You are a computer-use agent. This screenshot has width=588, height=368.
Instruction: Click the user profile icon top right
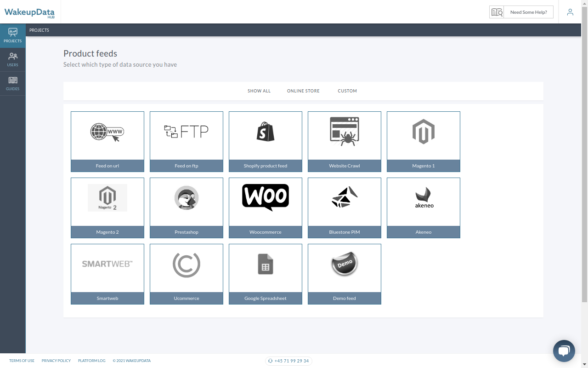570,12
